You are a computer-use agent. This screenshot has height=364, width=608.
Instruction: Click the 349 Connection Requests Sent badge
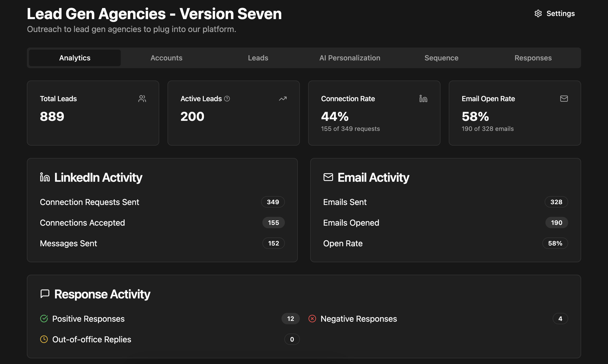(x=273, y=202)
